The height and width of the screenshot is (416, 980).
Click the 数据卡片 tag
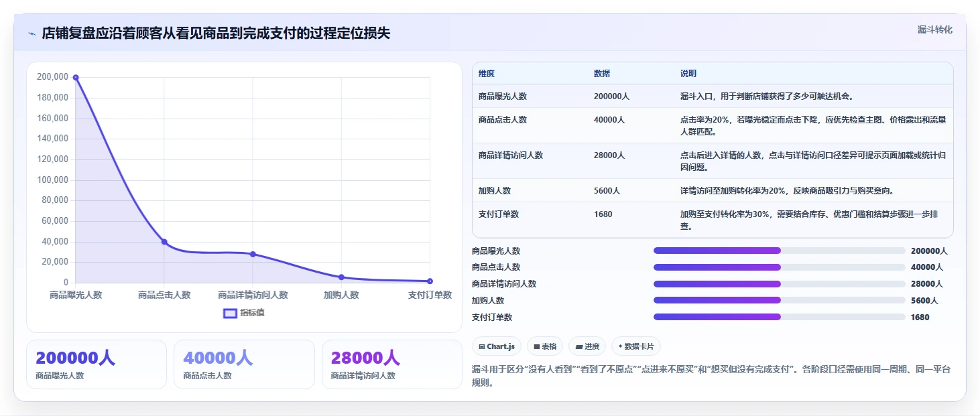636,346
